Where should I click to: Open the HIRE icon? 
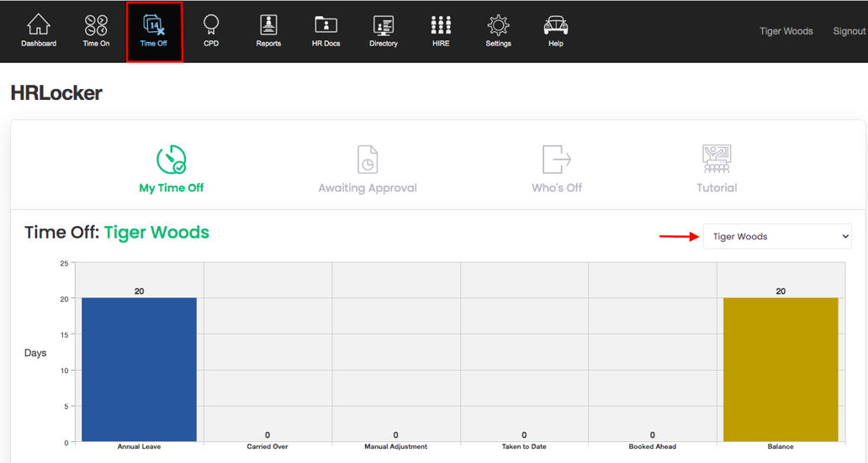coord(441,26)
